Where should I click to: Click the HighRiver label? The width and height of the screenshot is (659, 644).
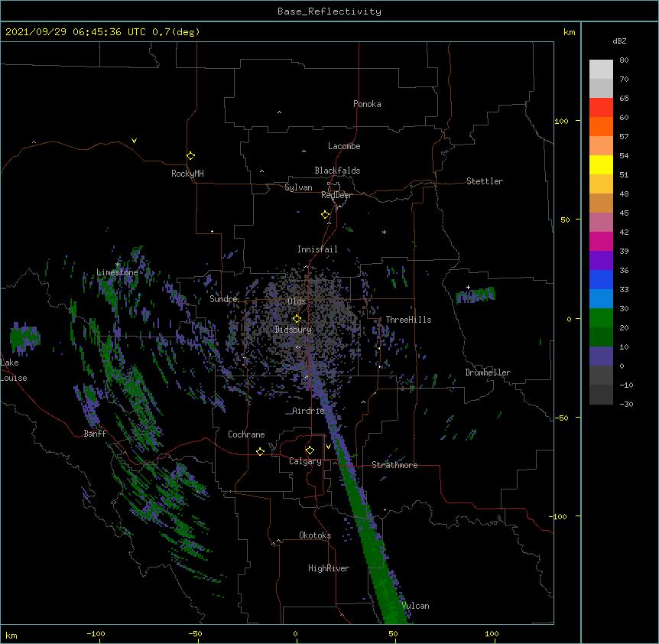[329, 568]
